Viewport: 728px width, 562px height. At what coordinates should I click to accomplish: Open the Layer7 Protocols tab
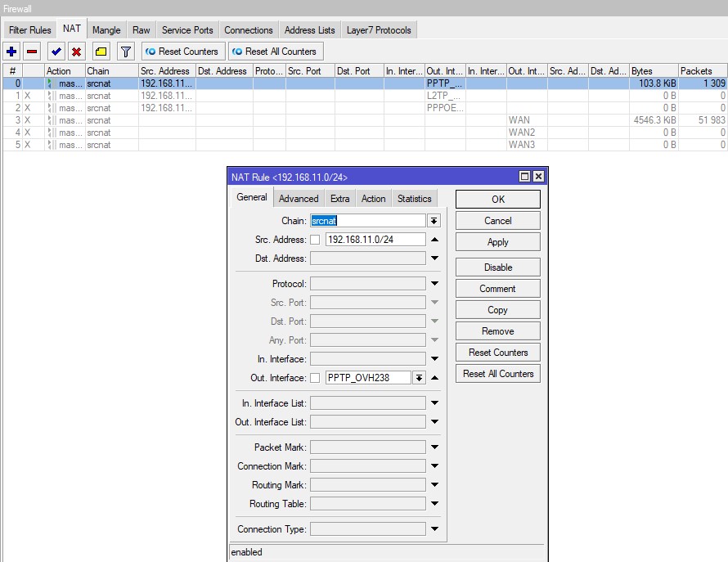click(379, 30)
